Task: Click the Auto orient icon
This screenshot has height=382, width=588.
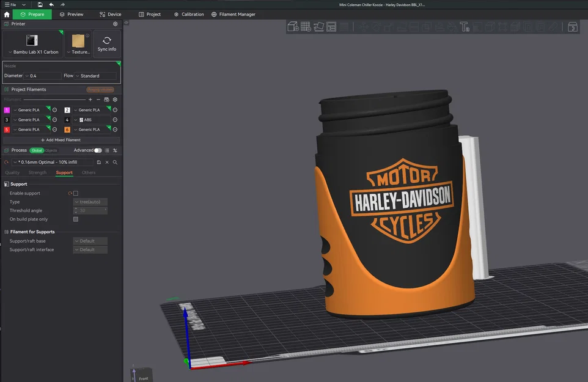Action: 318,27
